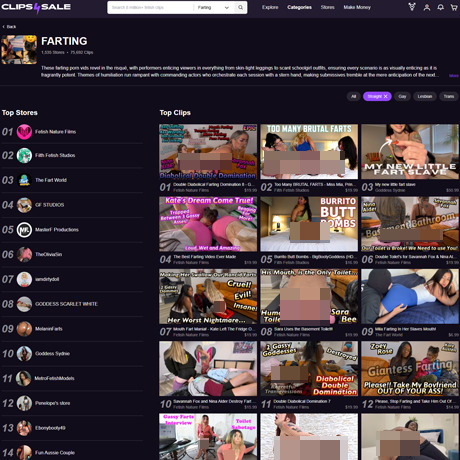Image resolution: width=460 pixels, height=460 pixels.
Task: Select the Lesbian filter chip
Action: click(425, 96)
